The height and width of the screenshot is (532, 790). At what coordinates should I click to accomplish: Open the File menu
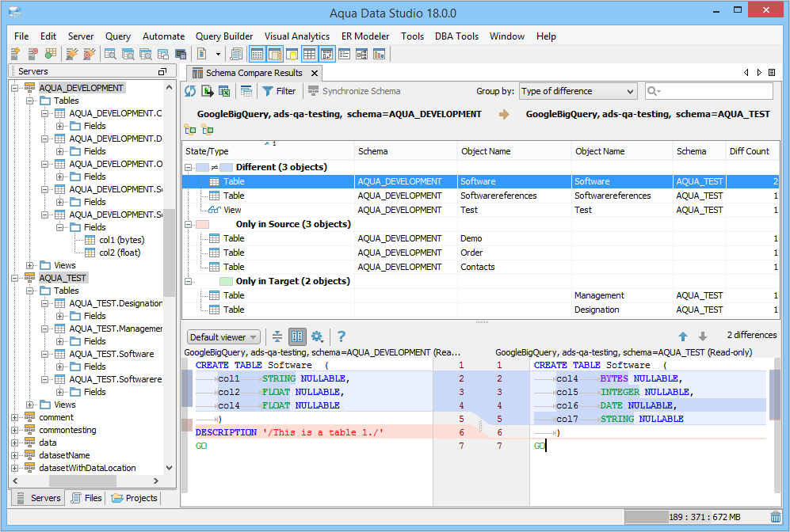pos(21,36)
